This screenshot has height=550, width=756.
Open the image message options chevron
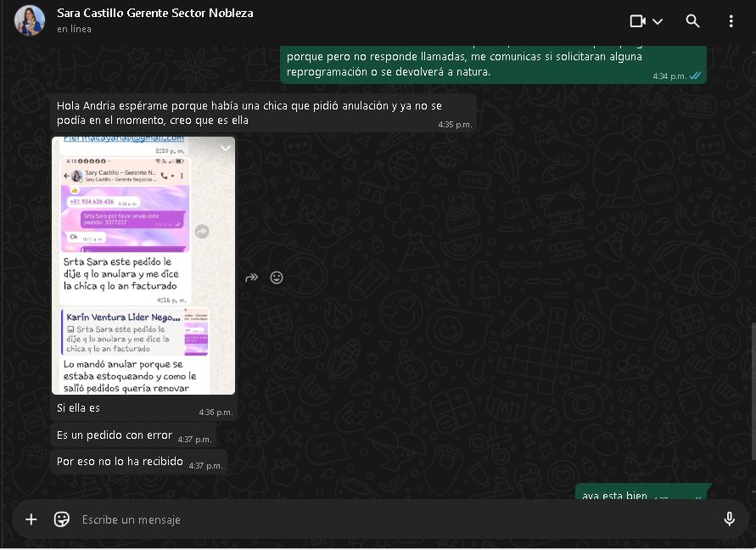coord(225,149)
